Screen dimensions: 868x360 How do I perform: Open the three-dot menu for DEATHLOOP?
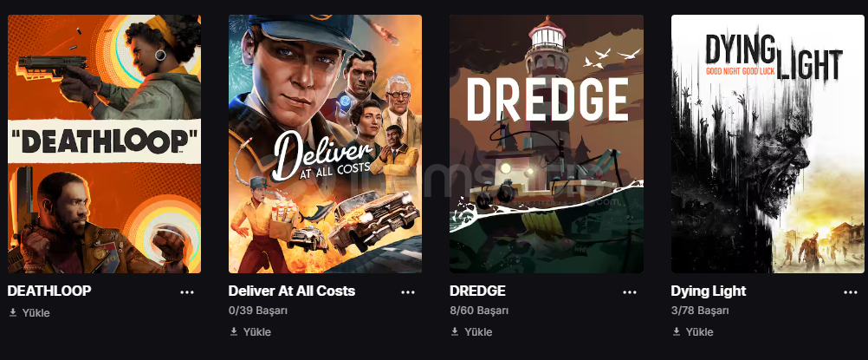(187, 292)
